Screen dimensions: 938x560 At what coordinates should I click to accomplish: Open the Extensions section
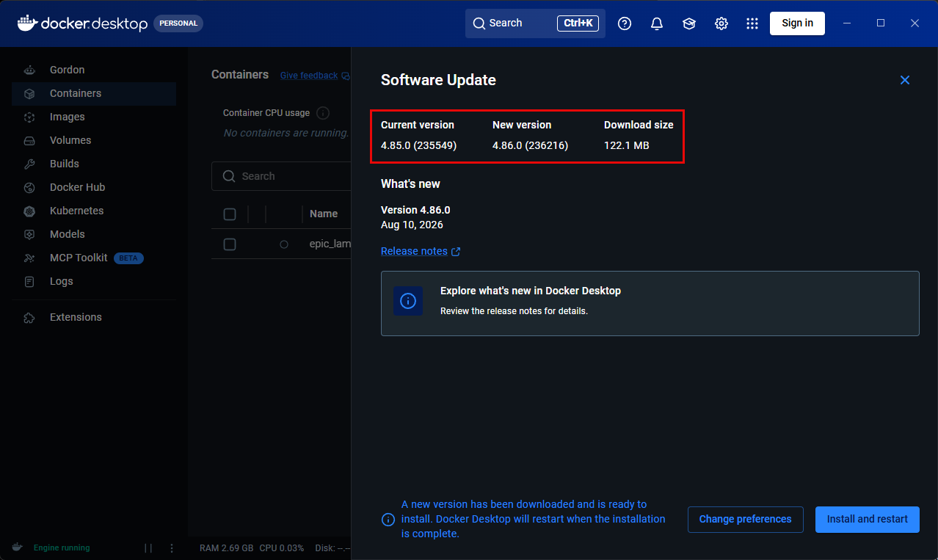[x=94, y=317]
